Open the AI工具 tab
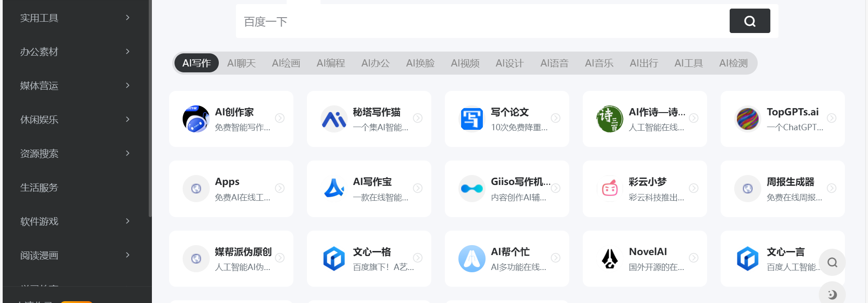 (689, 63)
